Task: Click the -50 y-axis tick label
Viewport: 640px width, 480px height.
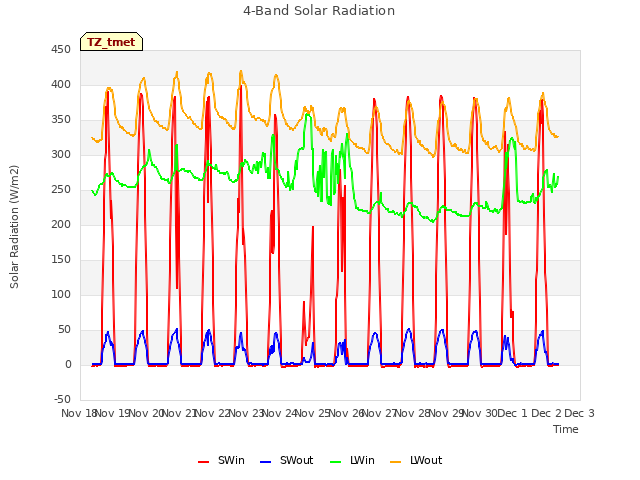Action: click(62, 399)
